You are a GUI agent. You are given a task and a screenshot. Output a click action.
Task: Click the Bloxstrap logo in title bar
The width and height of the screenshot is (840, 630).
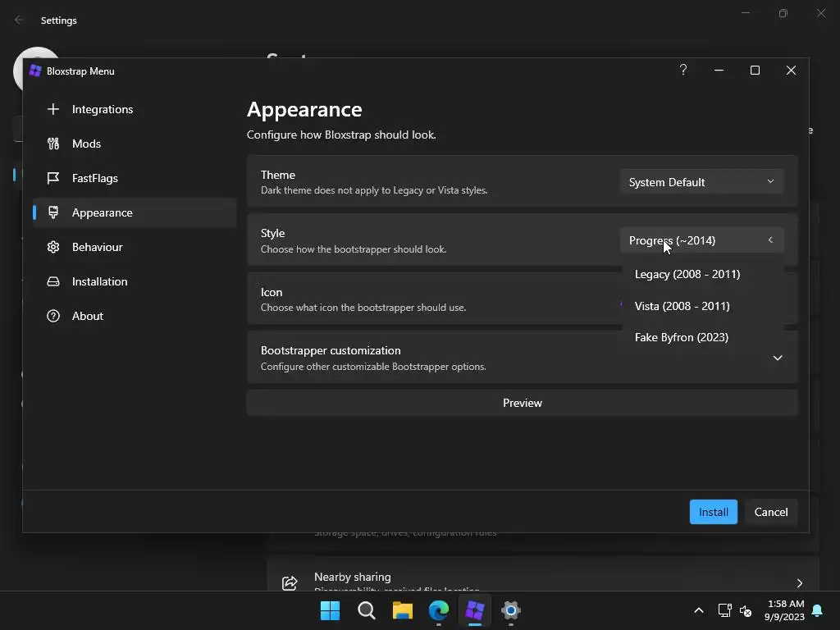(35, 71)
